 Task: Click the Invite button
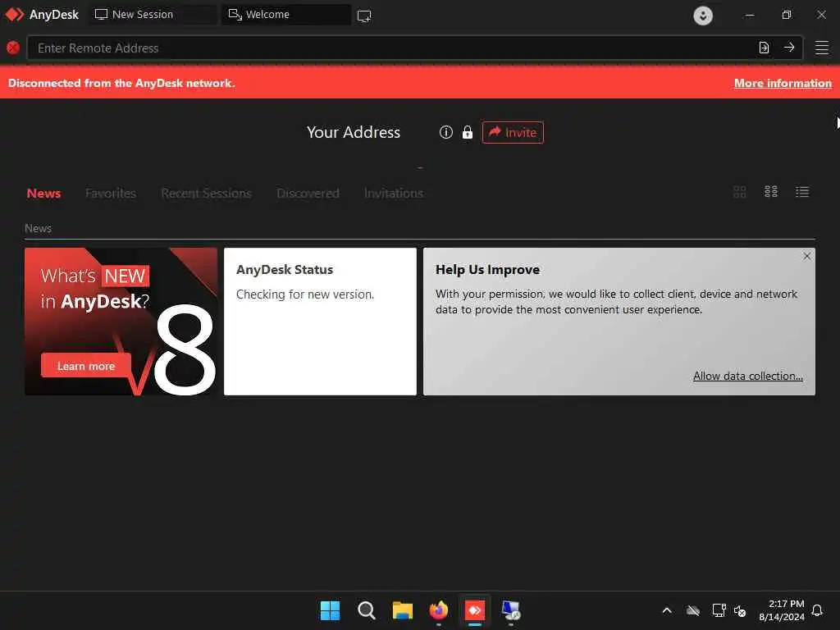(x=513, y=132)
